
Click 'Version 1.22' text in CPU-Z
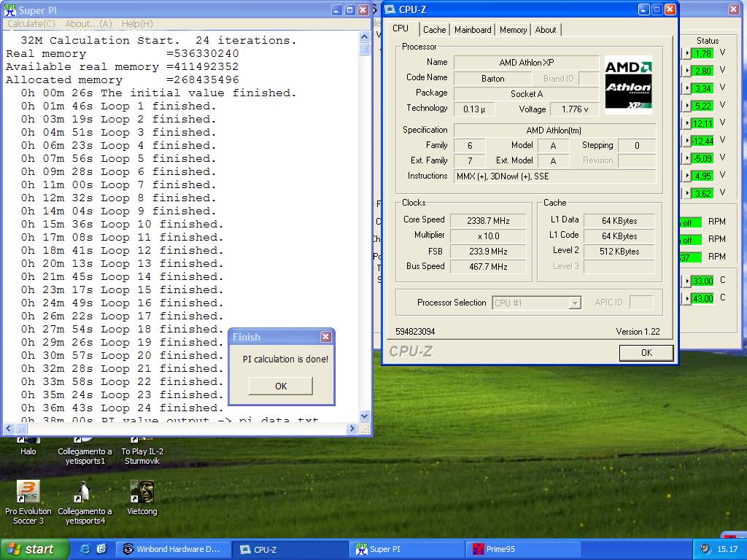(x=638, y=332)
